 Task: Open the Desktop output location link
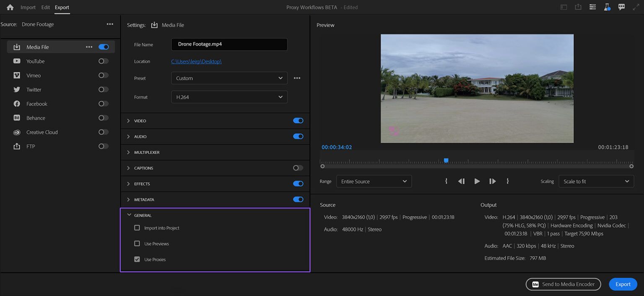(196, 61)
